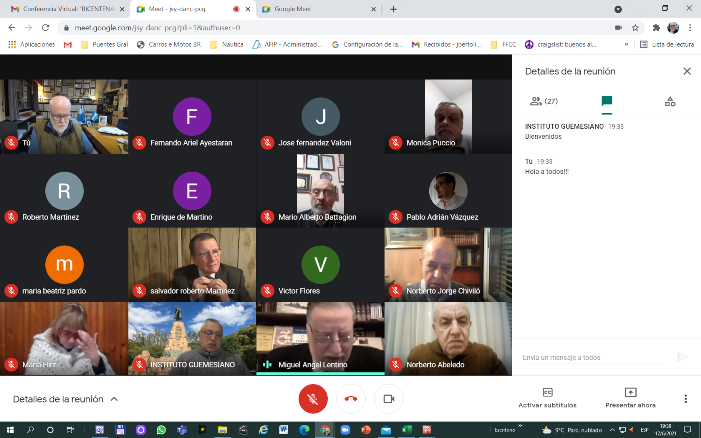Screen dimensions: 701x438
Task: Click Presentar ahora button
Action: point(630,397)
